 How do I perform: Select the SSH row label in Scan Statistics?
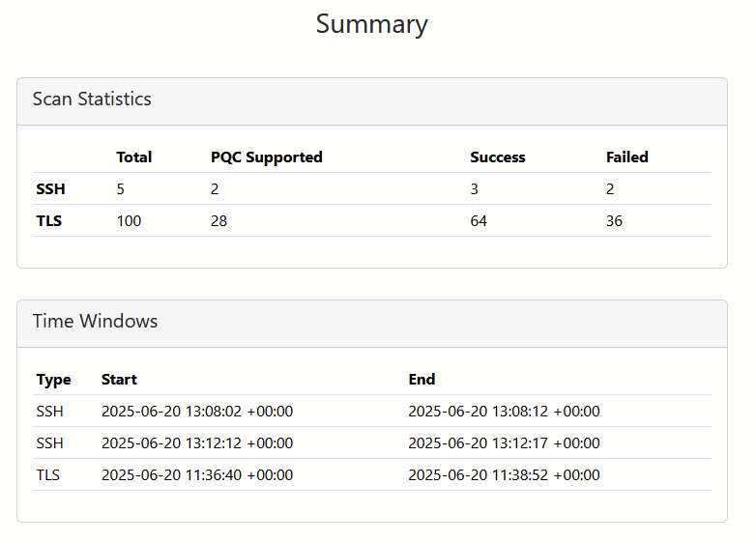(50, 189)
